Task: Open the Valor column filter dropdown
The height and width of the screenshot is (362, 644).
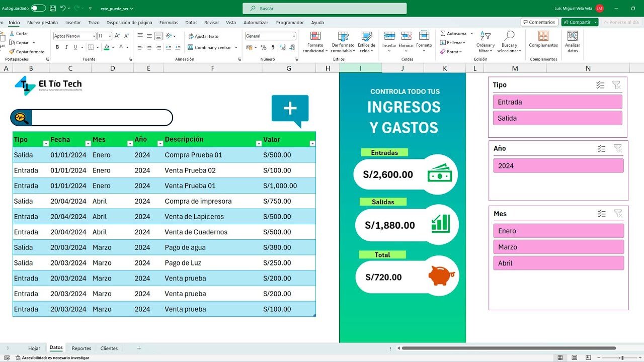Action: pos(312,144)
